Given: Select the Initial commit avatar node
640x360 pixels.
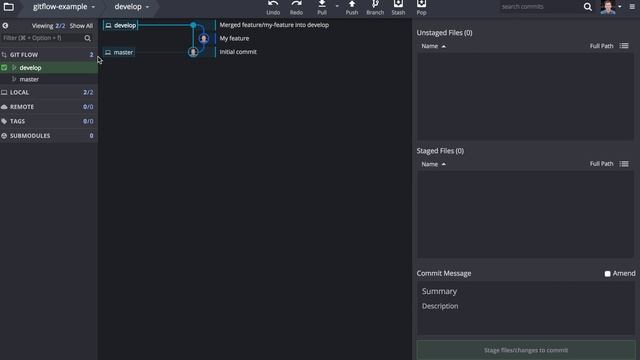Looking at the screenshot, I should [x=193, y=52].
